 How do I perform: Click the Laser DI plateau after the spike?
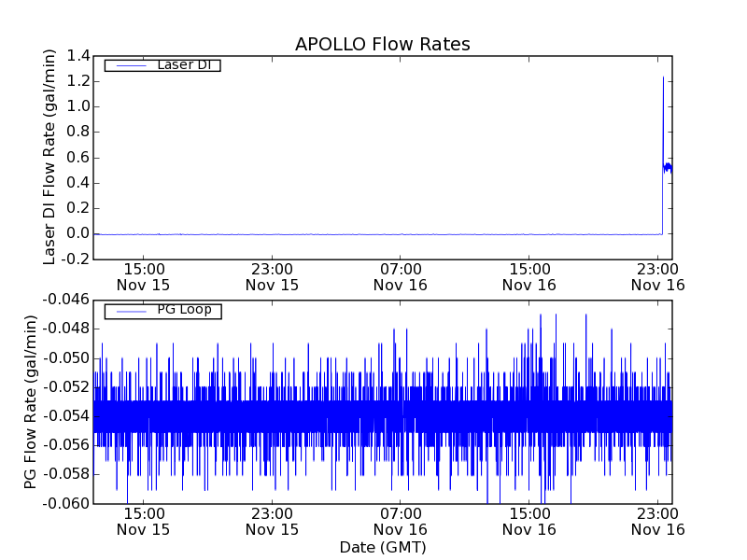668,168
